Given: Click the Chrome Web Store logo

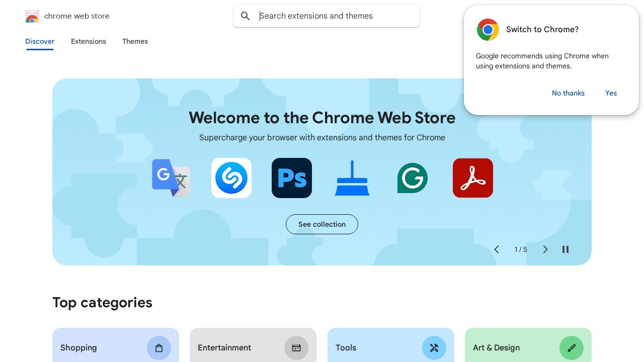Looking at the screenshot, I should (x=32, y=16).
